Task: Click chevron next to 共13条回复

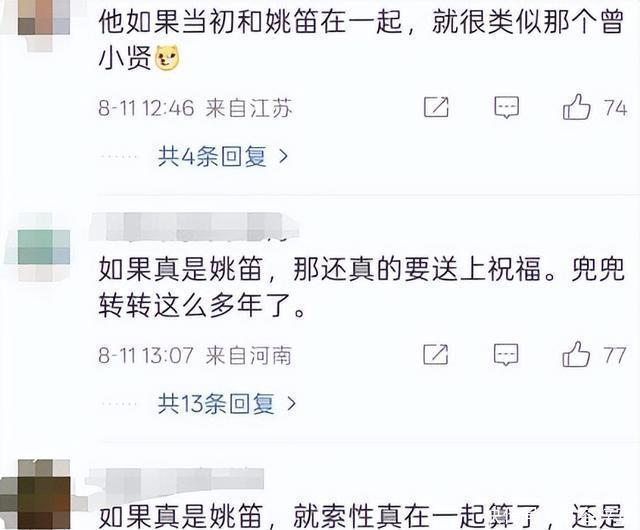Action: [291, 404]
